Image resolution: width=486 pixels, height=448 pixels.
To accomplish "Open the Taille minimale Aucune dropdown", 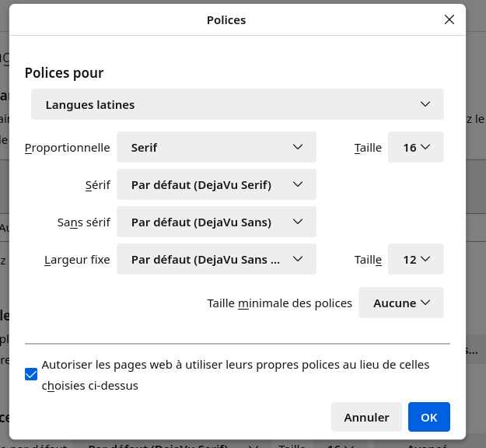I will (401, 303).
